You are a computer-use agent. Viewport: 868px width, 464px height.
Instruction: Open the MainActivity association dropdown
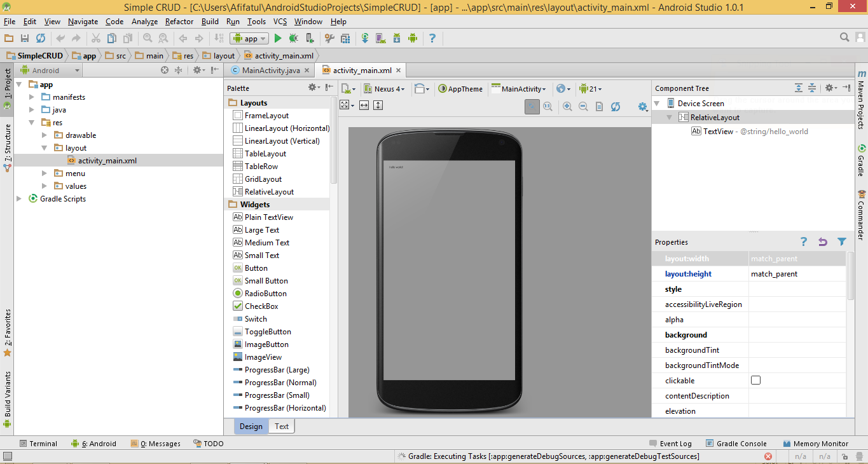pos(519,89)
